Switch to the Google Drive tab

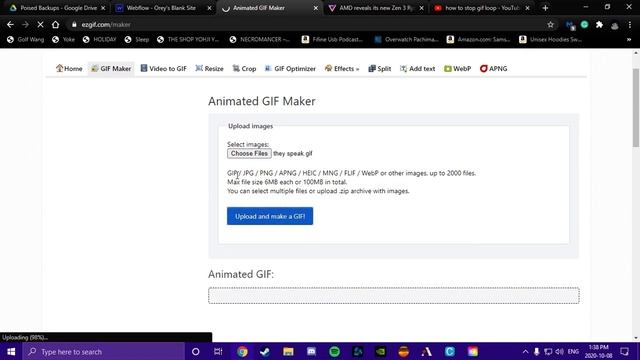[x=58, y=8]
